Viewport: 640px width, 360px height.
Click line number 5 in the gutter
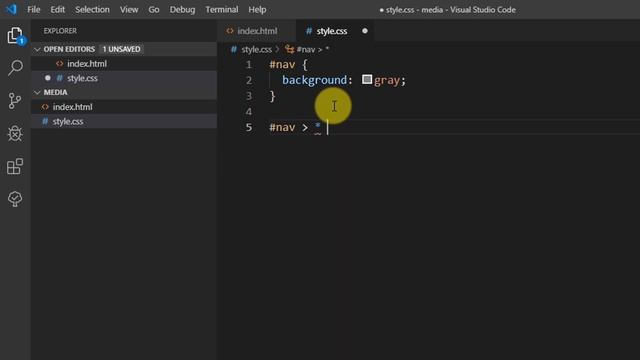pyautogui.click(x=249, y=127)
